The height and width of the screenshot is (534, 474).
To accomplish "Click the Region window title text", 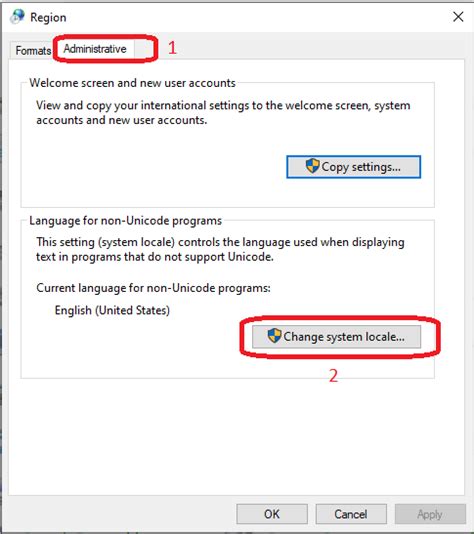I will (x=48, y=17).
